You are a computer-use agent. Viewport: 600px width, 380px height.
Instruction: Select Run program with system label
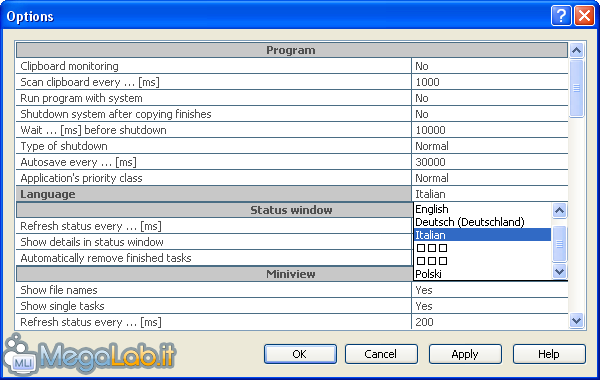(x=214, y=98)
